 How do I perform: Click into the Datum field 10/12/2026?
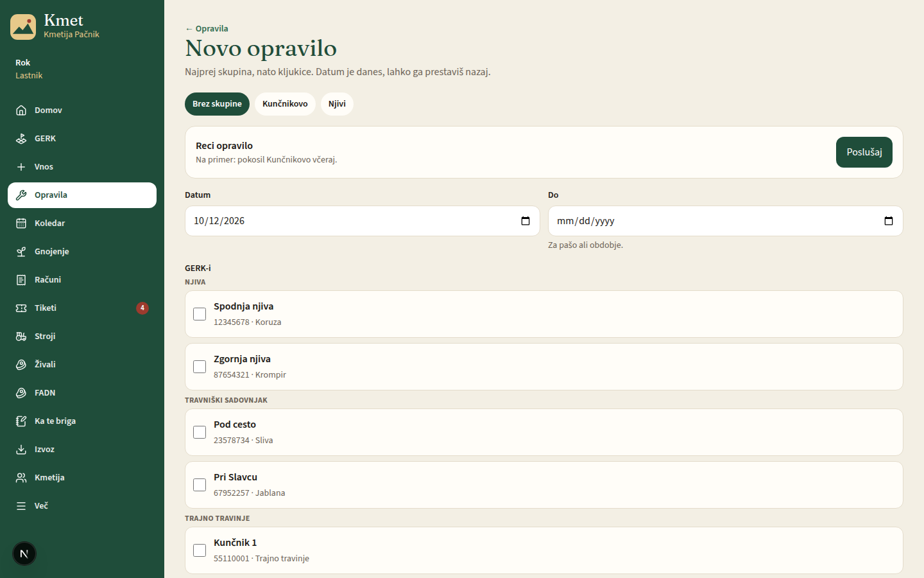363,221
